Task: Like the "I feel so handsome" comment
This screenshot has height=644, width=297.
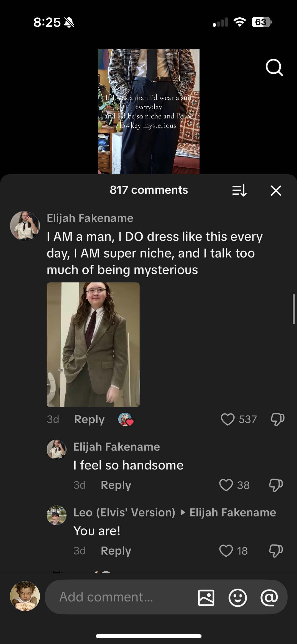Action: [x=226, y=485]
